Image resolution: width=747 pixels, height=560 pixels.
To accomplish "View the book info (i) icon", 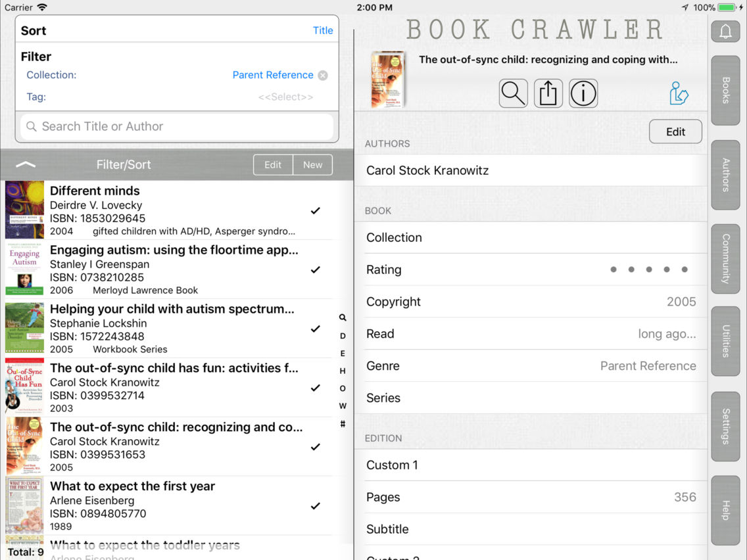I will [583, 93].
